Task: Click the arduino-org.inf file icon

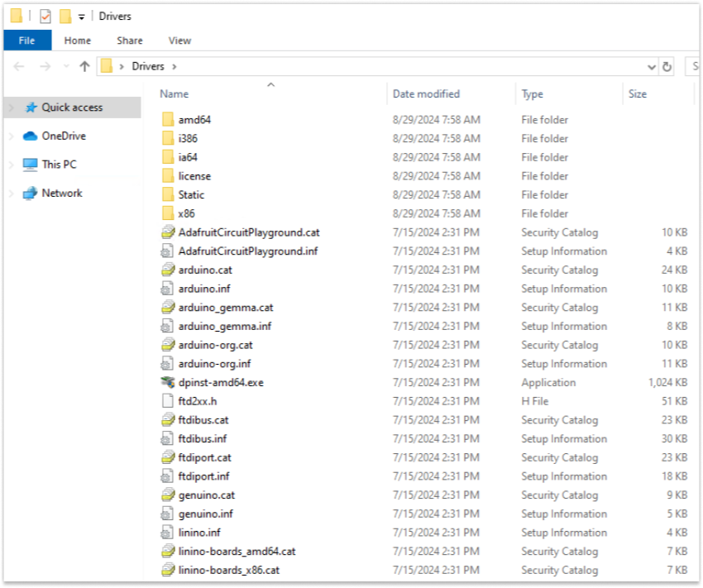Action: pyautogui.click(x=167, y=364)
